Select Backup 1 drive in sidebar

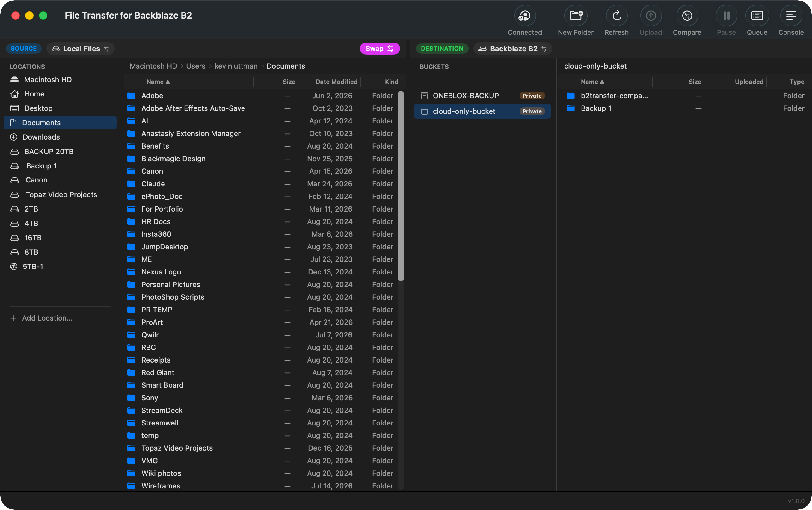tap(60, 166)
